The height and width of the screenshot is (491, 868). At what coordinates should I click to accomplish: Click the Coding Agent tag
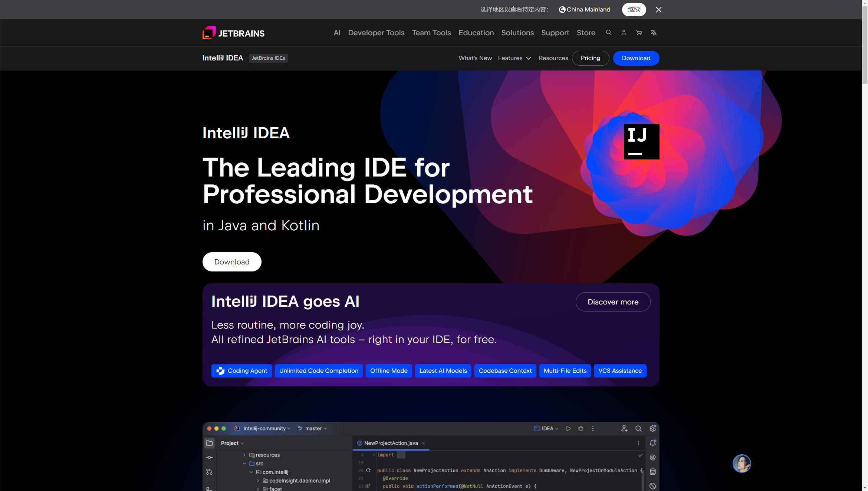pos(241,371)
